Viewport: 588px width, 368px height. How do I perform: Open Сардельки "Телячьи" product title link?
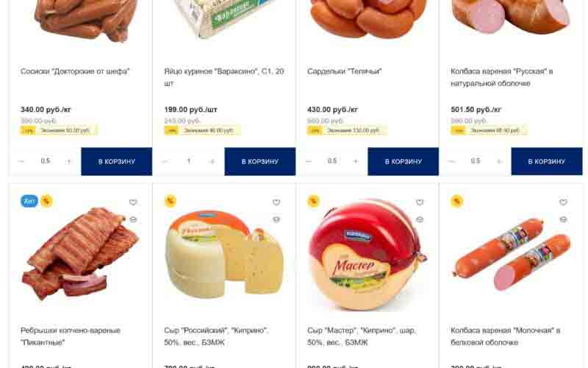(x=344, y=71)
